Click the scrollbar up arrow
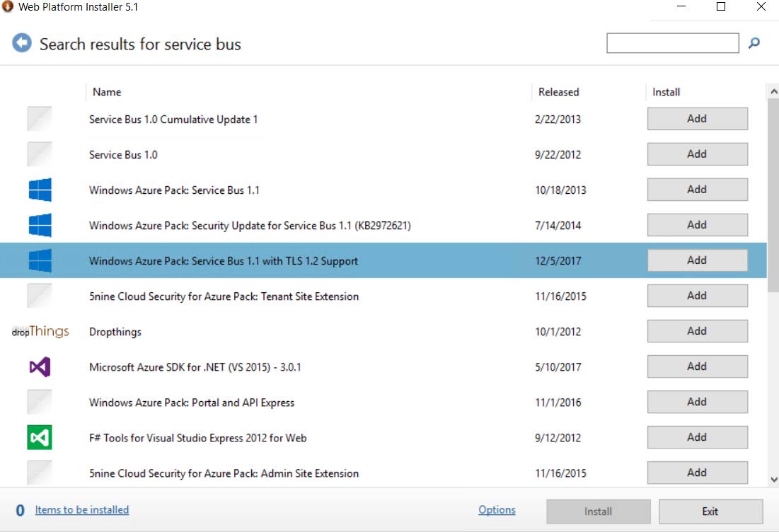This screenshot has width=779, height=532. 773,91
